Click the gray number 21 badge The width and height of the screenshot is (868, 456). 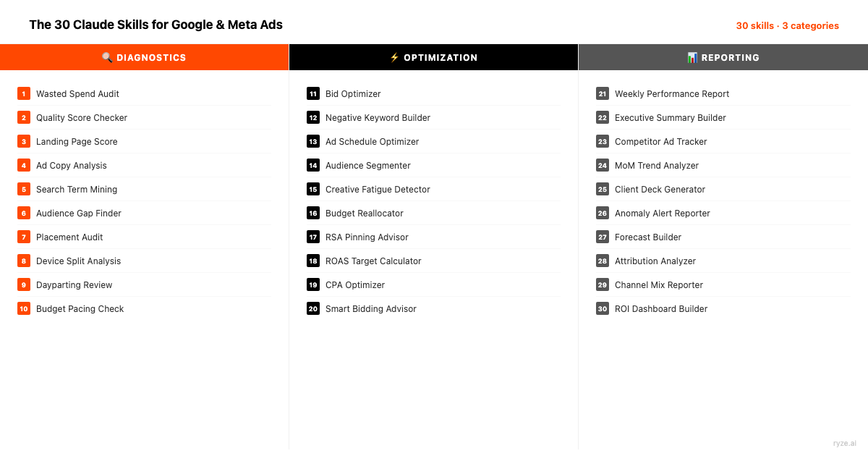click(x=603, y=93)
